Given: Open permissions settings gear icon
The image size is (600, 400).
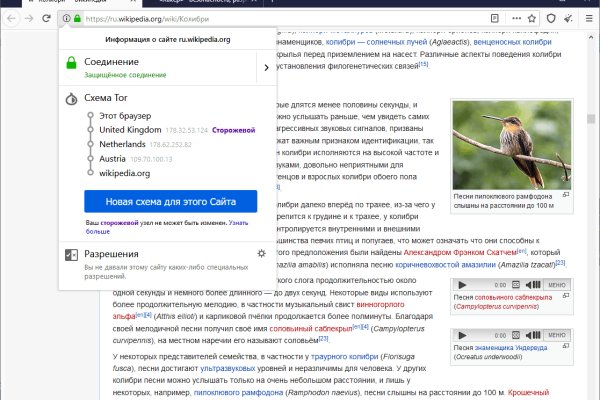Looking at the screenshot, I should coord(262,254).
